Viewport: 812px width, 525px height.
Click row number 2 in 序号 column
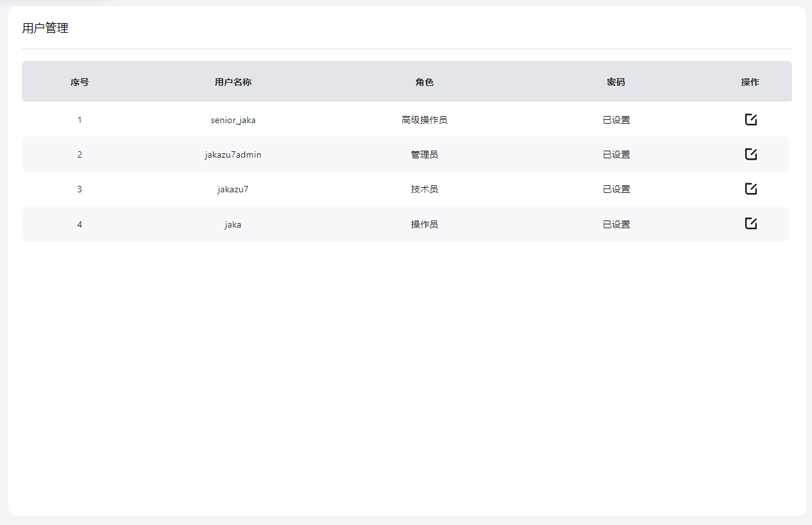coord(80,154)
